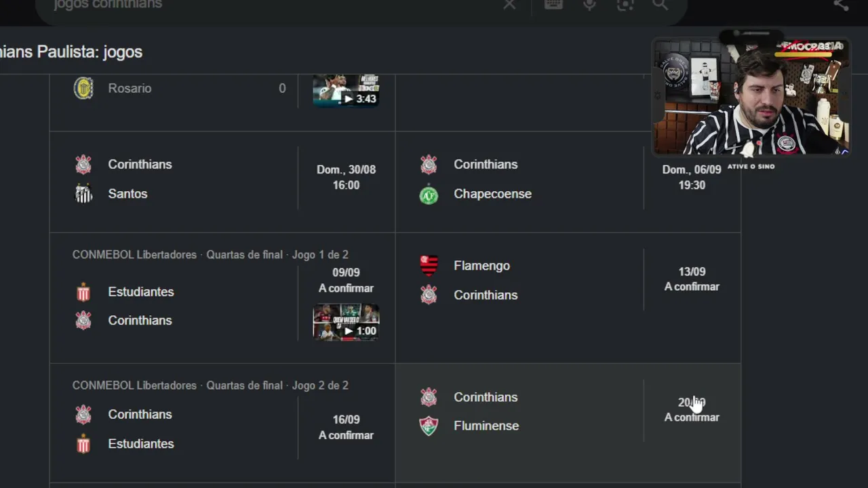Click in the 'jogos corinthians' search field

click(271, 5)
